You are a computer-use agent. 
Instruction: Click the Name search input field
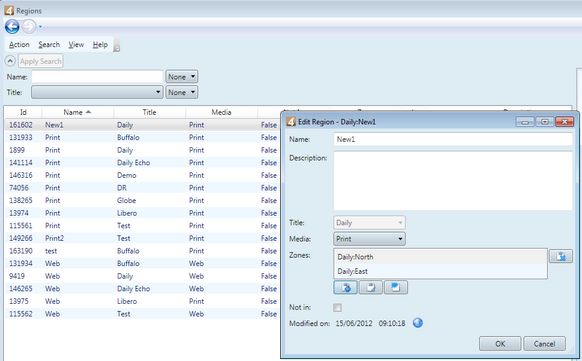pyautogui.click(x=97, y=77)
